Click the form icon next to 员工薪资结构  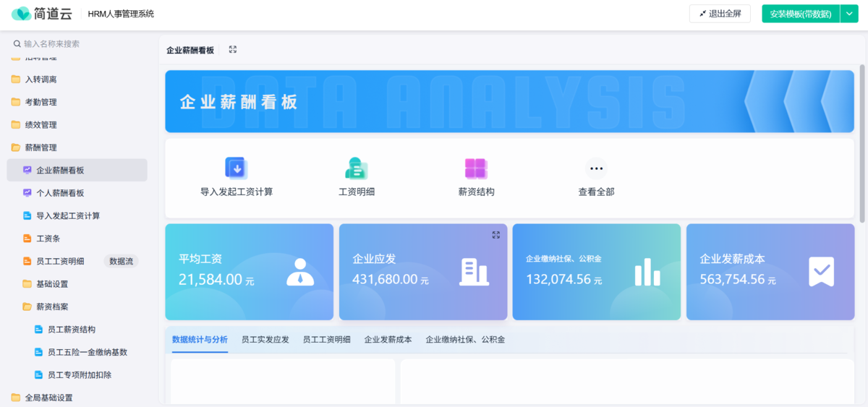coord(39,330)
